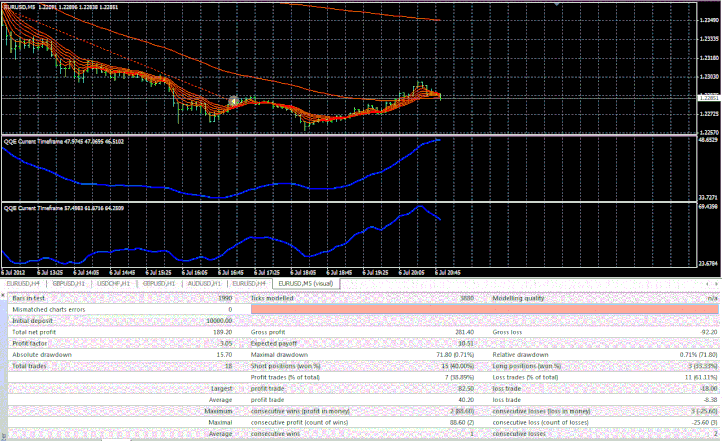Select the EURUSD,M5 (visual) chart tab
The width and height of the screenshot is (722, 441).
coord(306,284)
